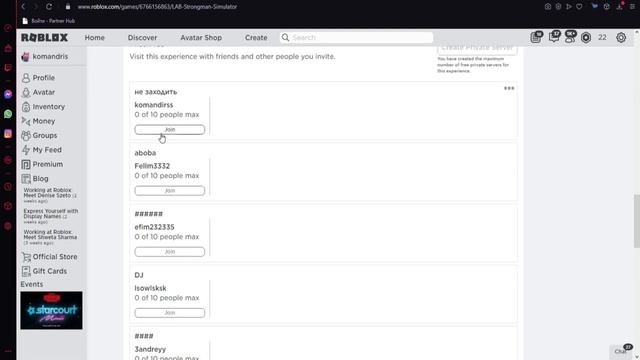This screenshot has width=640, height=360.
Task: Open the Roblox messages icon
Action: (x=554, y=37)
